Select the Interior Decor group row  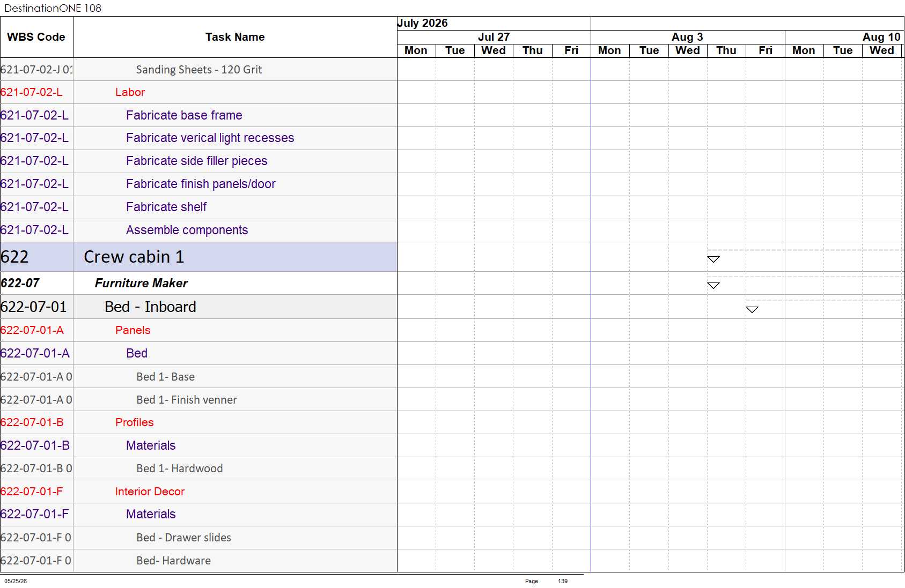198,492
